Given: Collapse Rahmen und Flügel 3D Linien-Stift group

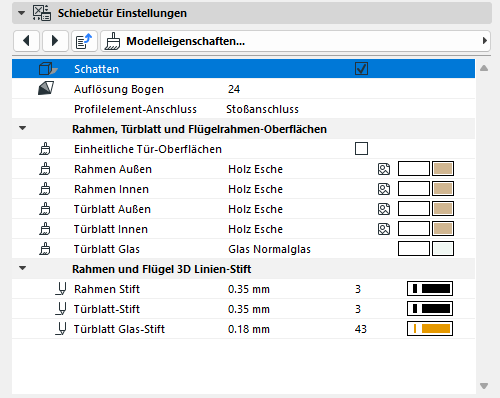Looking at the screenshot, I should (23, 268).
